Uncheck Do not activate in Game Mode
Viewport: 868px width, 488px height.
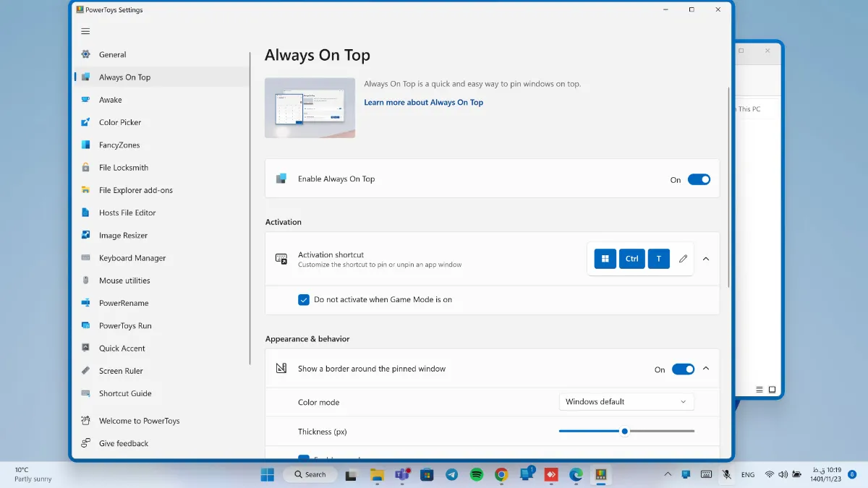pos(304,299)
